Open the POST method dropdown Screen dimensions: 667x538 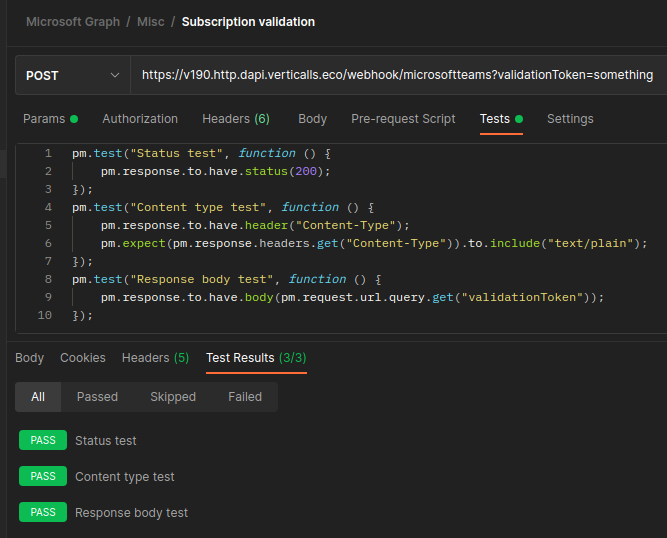click(72, 75)
